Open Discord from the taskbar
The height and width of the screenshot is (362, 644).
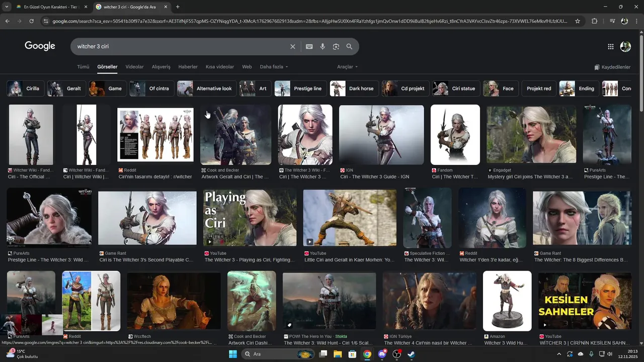click(382, 354)
